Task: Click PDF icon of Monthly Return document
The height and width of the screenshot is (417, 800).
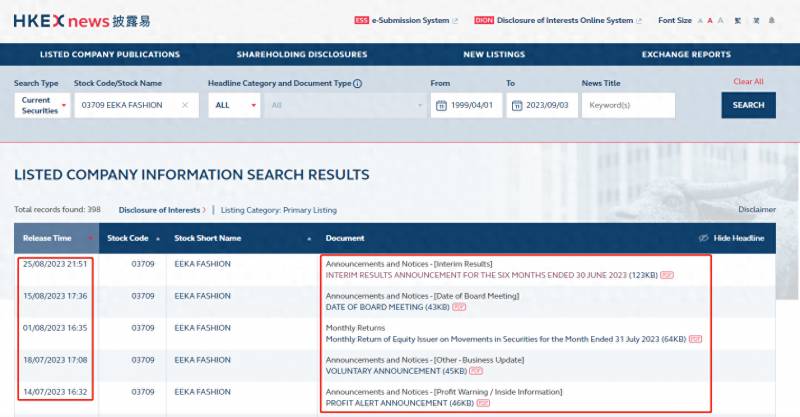Action: pyautogui.click(x=695, y=339)
